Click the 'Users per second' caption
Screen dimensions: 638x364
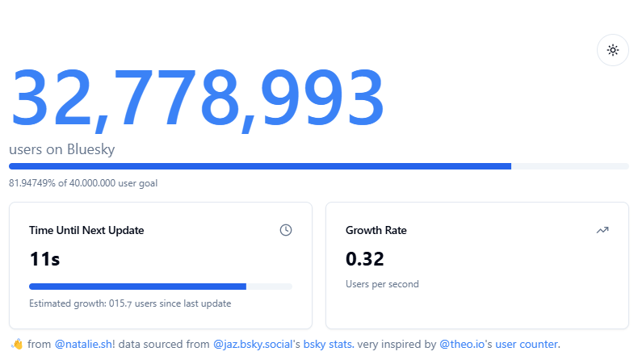[x=382, y=284]
